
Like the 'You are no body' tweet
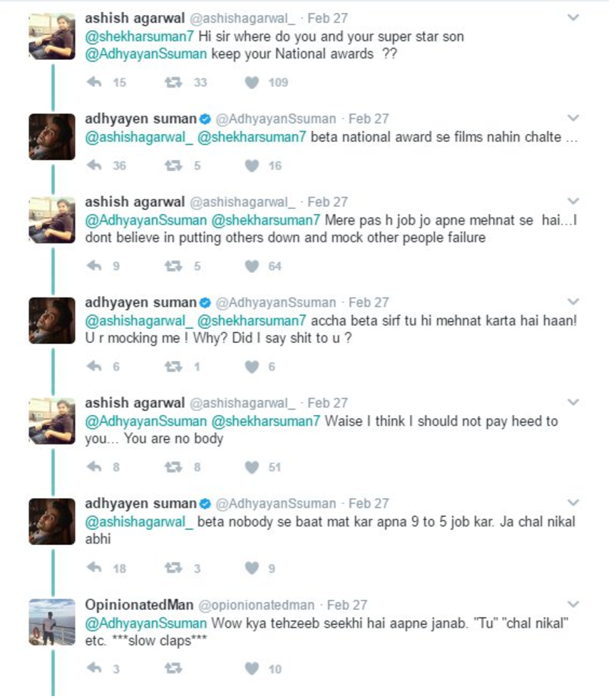pos(251,468)
